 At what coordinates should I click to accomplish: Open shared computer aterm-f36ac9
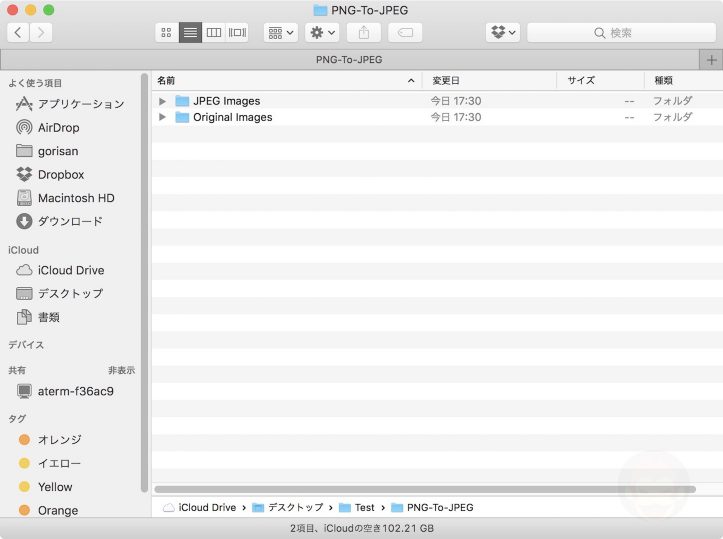(x=65, y=391)
